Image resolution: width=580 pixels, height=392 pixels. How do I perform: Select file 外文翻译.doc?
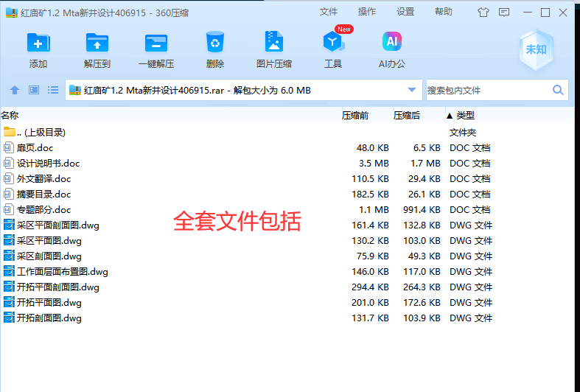pos(43,179)
